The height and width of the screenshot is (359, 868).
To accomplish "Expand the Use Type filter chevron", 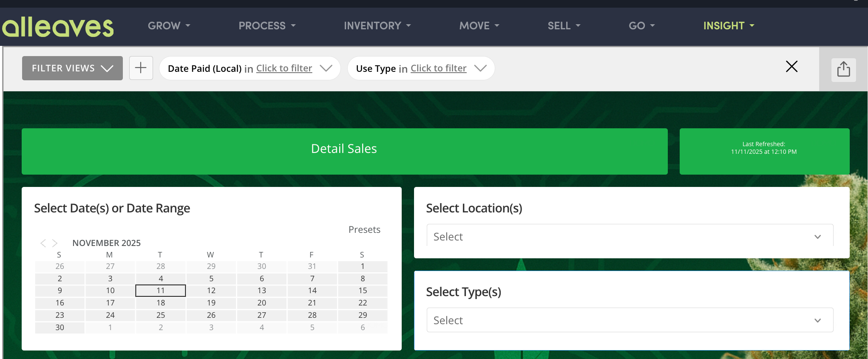I will click(x=480, y=68).
